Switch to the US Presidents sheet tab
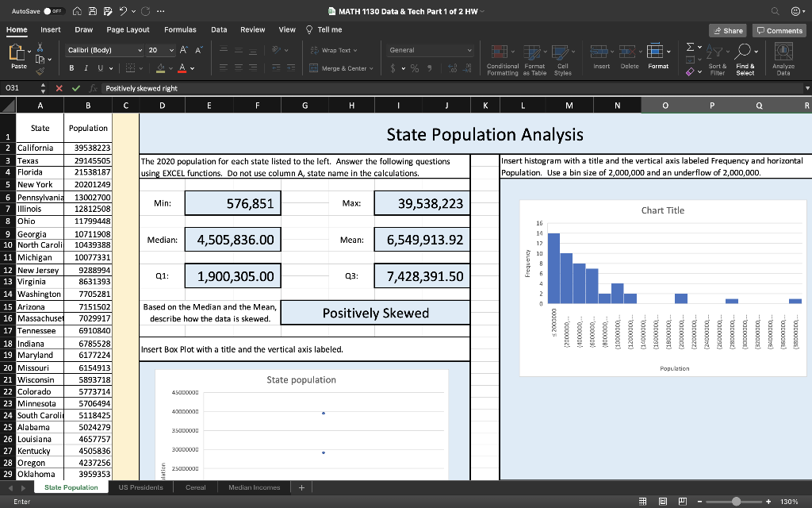The image size is (812, 508). point(140,487)
